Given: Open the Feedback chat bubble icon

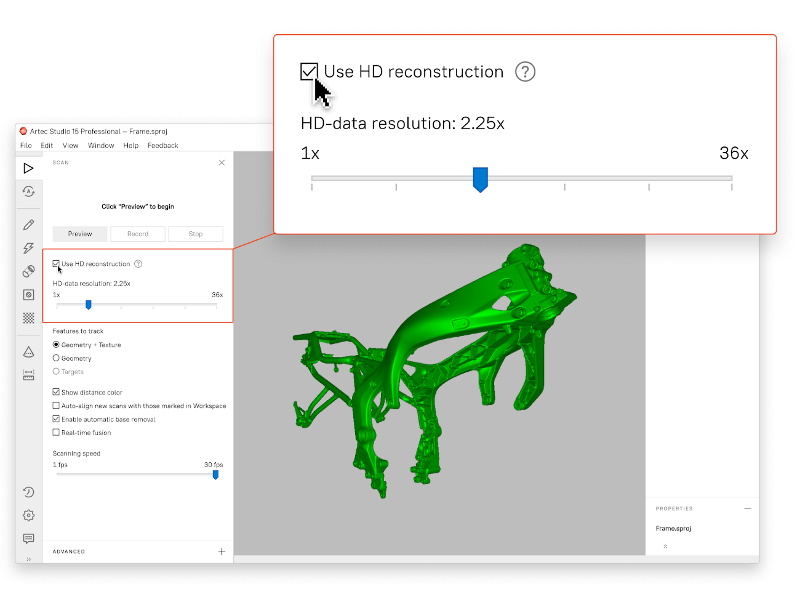Looking at the screenshot, I should click(28, 539).
